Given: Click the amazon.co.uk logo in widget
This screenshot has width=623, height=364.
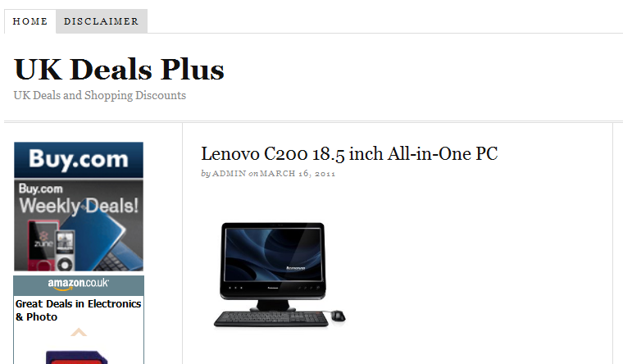Looking at the screenshot, I should tap(79, 284).
